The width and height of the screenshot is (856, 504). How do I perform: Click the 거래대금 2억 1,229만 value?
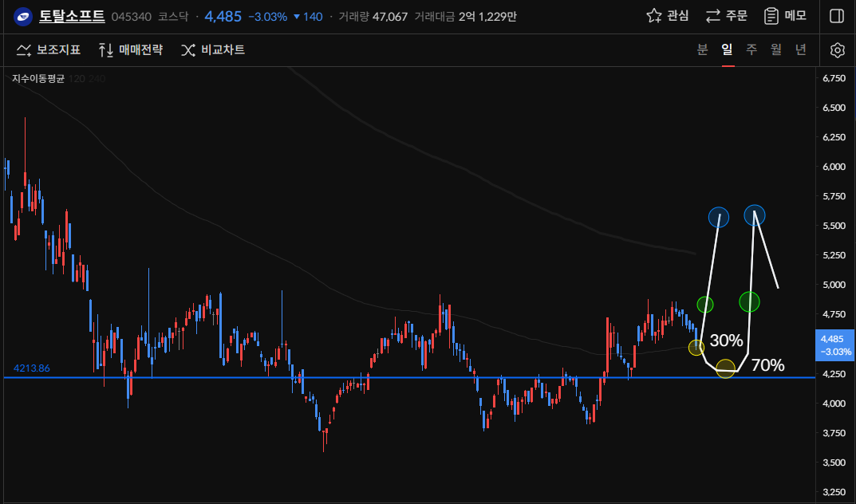(466, 17)
